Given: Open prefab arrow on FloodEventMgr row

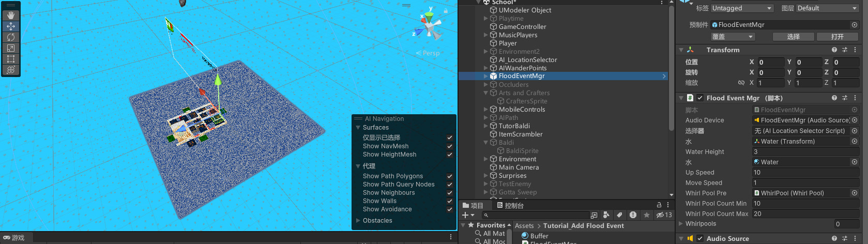Looking at the screenshot, I should (664, 76).
